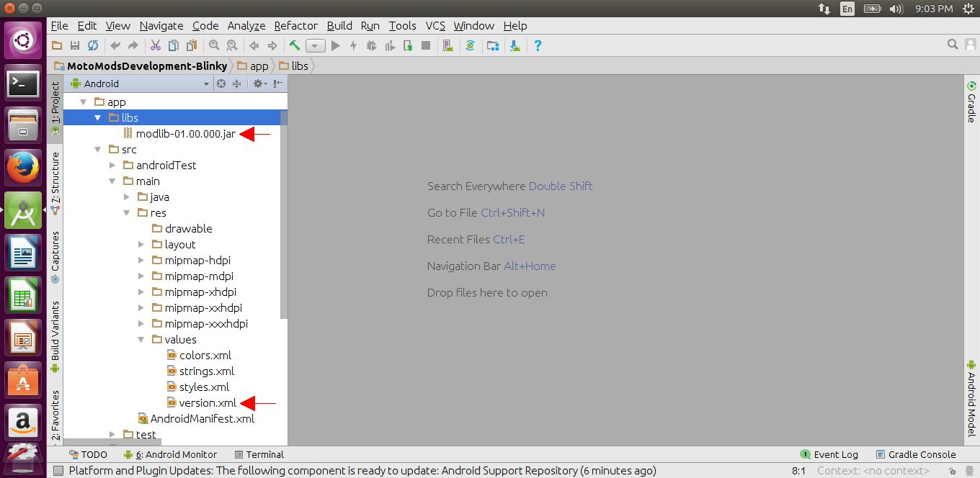
Task: Click the Debug app bug icon
Action: coord(371,45)
